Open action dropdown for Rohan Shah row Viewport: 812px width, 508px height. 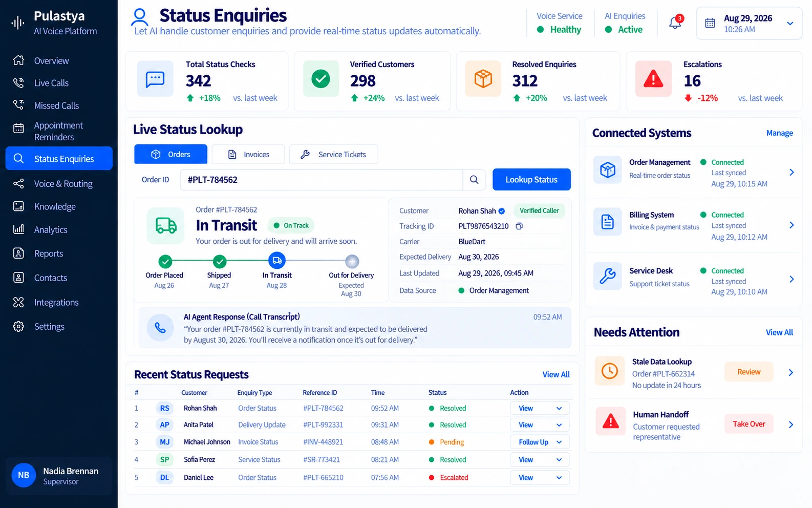tap(540, 408)
